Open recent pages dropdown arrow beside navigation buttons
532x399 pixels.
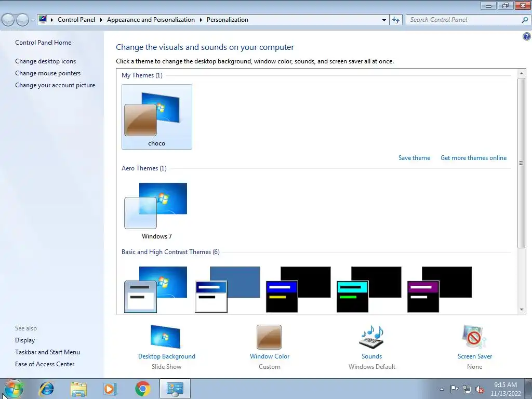(33, 20)
